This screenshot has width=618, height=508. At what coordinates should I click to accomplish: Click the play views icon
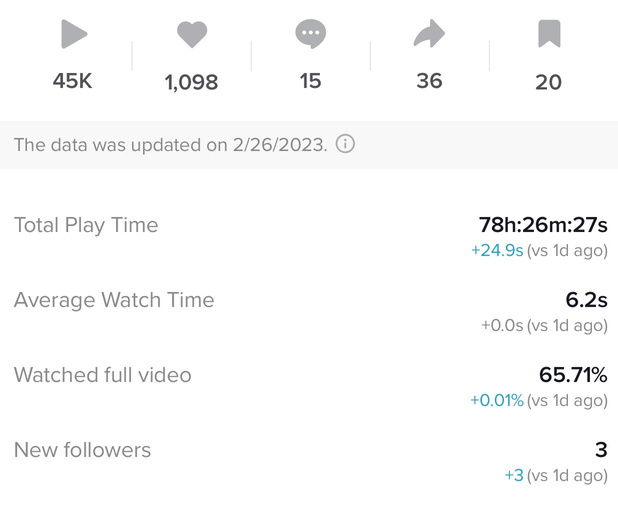[x=73, y=35]
